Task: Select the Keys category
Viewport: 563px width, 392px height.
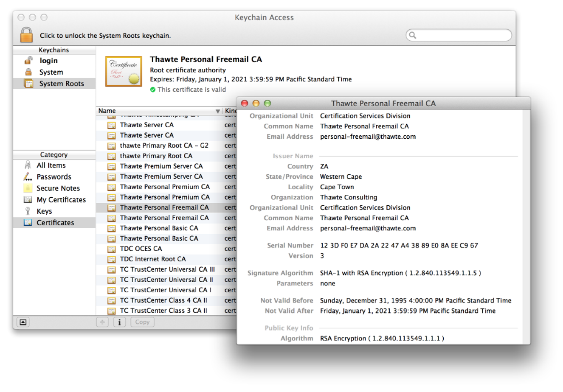Action: click(44, 211)
